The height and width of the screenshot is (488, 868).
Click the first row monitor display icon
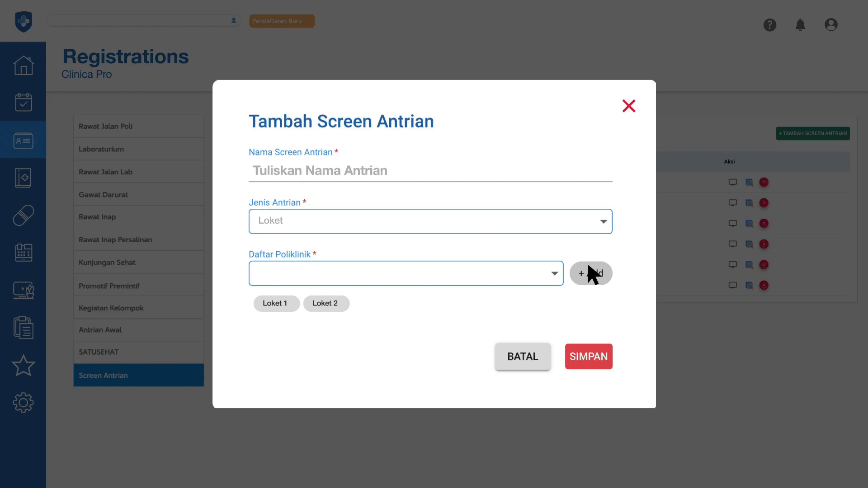click(x=732, y=183)
